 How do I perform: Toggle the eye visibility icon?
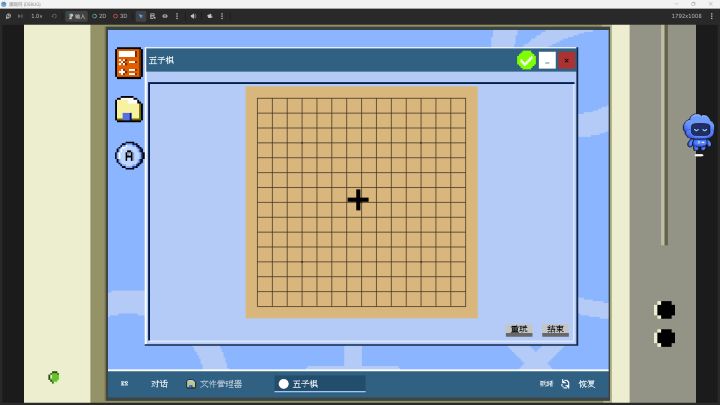coord(165,16)
